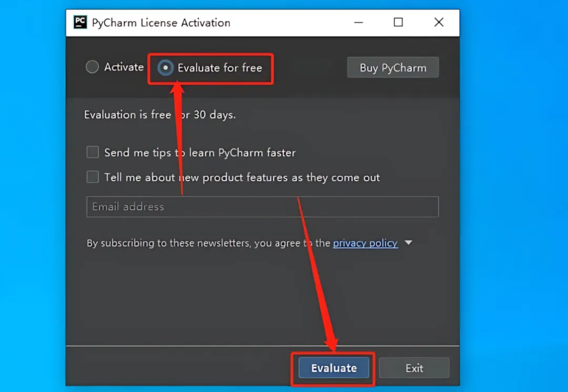Expand the privacy policy details arrow
The width and height of the screenshot is (568, 392).
(408, 243)
